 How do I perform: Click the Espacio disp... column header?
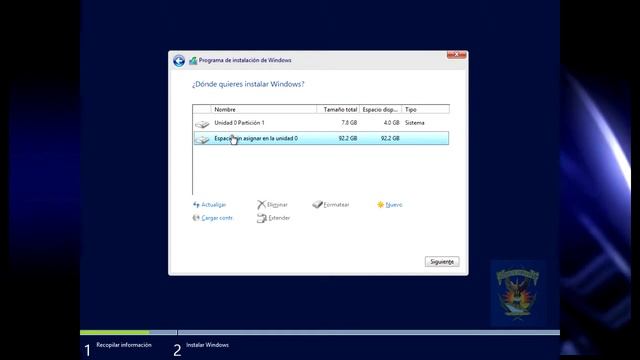(380, 109)
